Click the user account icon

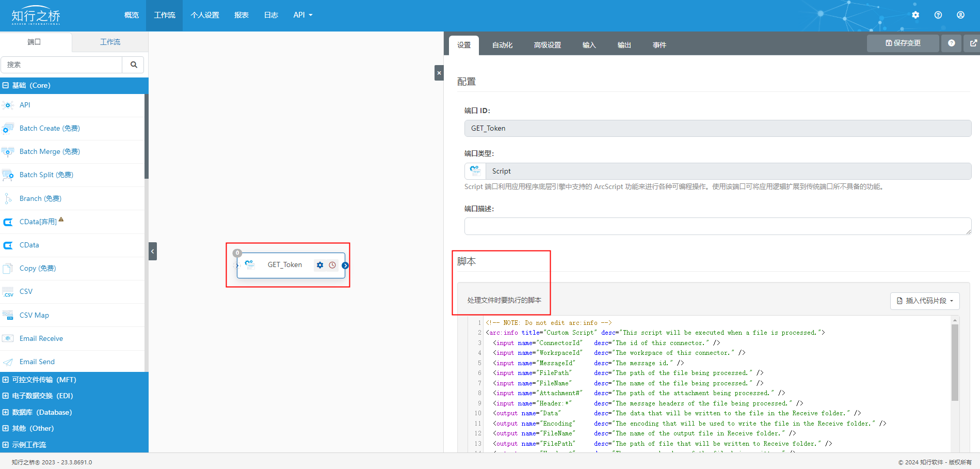click(960, 15)
